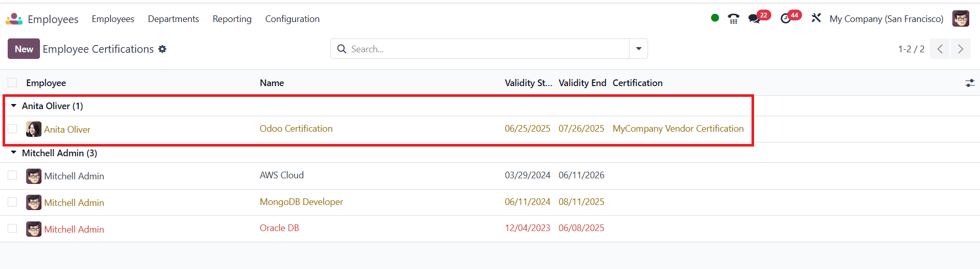
Task: Click the 06/08/2025 validity end date
Action: [581, 228]
